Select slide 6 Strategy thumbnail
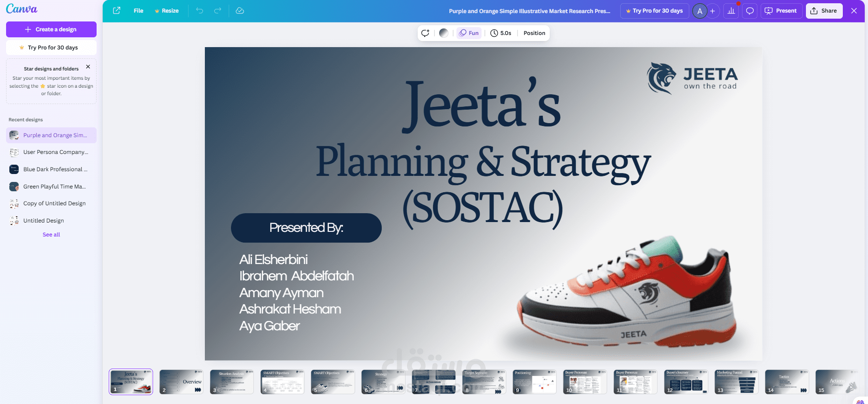Viewport: 868px width, 404px height. [x=383, y=382]
